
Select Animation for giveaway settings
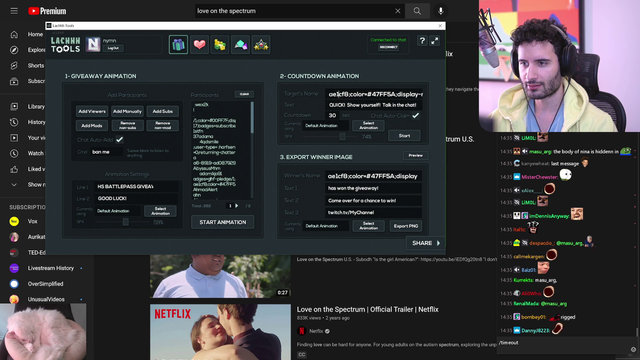160,211
